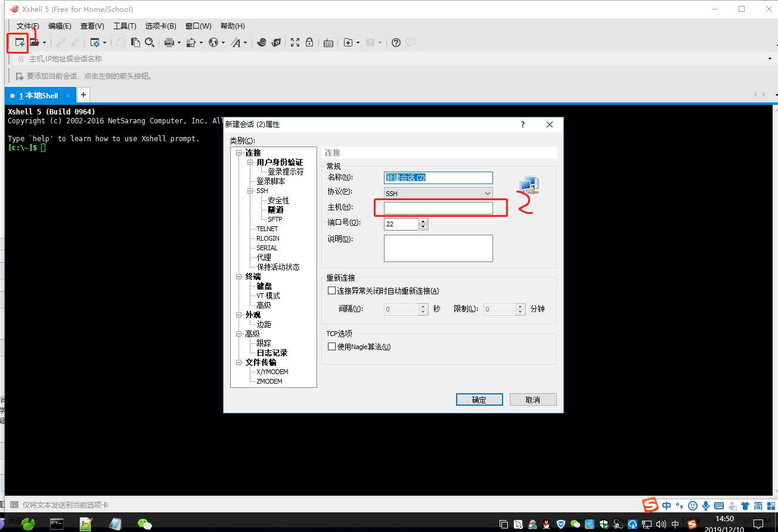Click the QQ penguin tray icon
The height and width of the screenshot is (532, 778).
click(x=546, y=524)
